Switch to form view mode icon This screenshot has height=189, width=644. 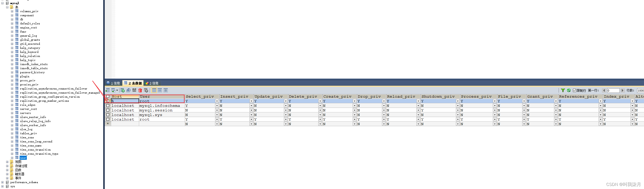pos(160,90)
